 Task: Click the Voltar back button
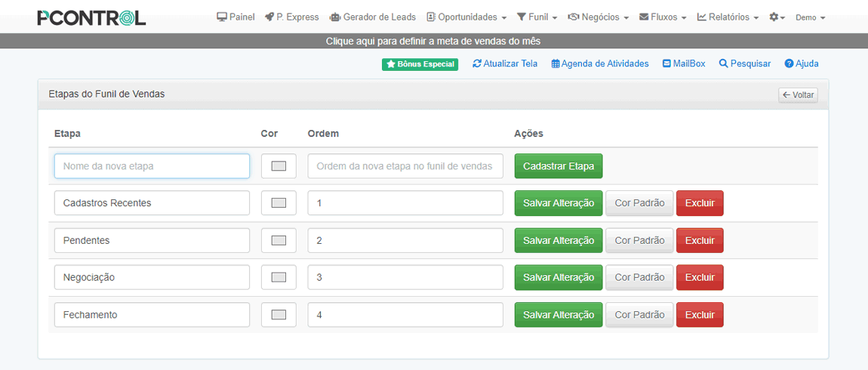point(798,95)
